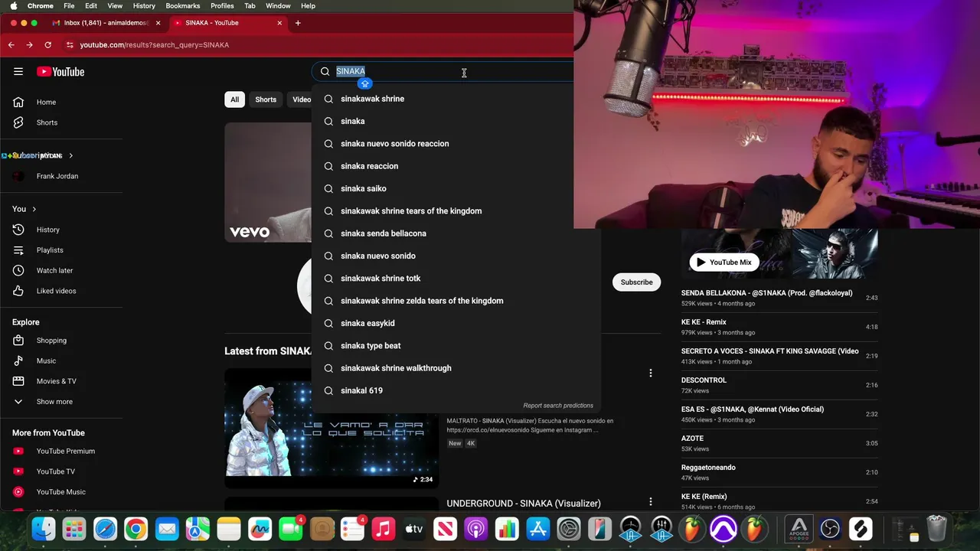Image resolution: width=980 pixels, height=551 pixels.
Task: Open FaceTime from the dock
Action: [x=290, y=529]
